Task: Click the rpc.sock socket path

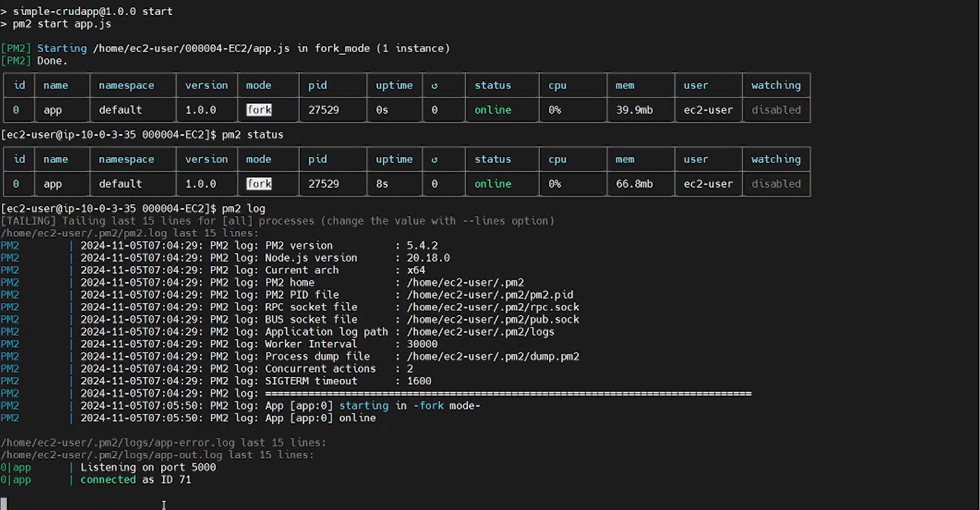Action: tap(493, 307)
